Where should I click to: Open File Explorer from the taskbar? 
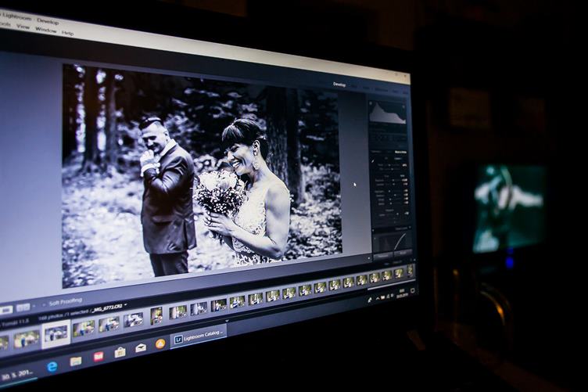[75, 361]
